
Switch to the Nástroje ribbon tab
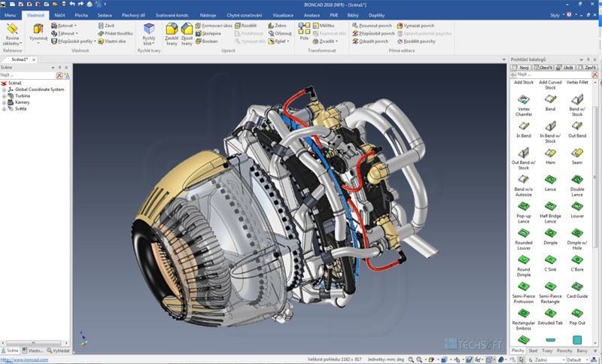point(208,15)
